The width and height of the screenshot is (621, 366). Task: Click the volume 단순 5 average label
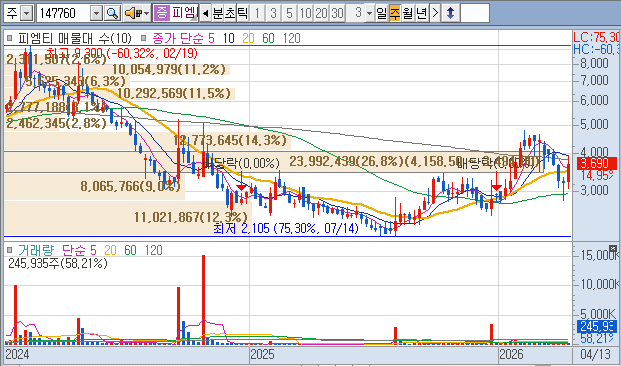pos(79,250)
